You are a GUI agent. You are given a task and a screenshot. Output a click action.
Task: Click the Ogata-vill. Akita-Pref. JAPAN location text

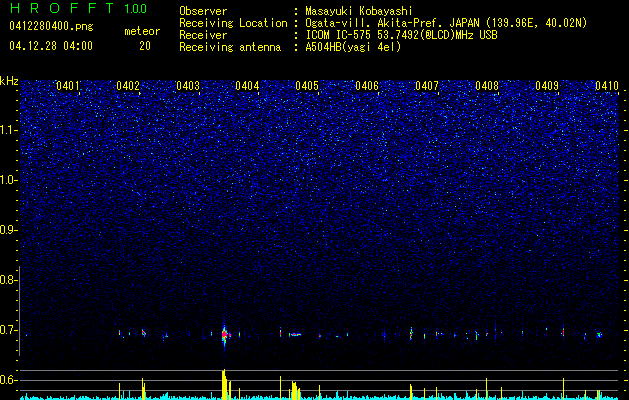coord(445,23)
